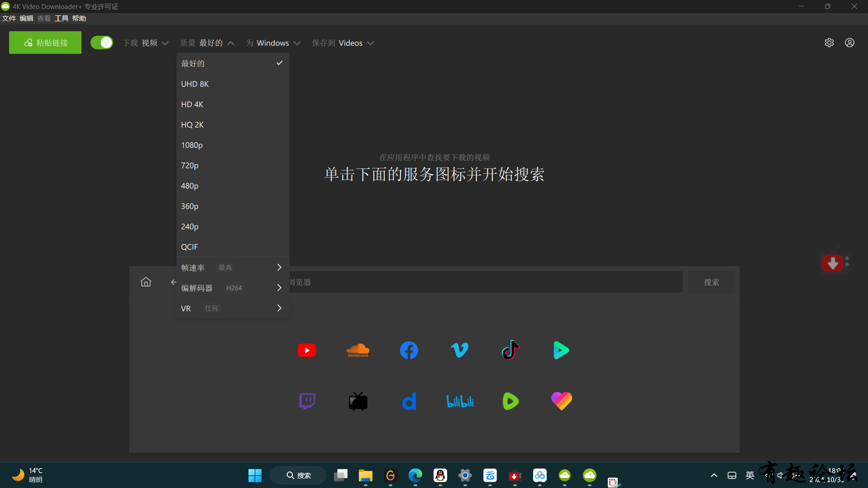This screenshot has width=868, height=488.
Task: Open Windows Start menu on taskbar
Action: 255,475
